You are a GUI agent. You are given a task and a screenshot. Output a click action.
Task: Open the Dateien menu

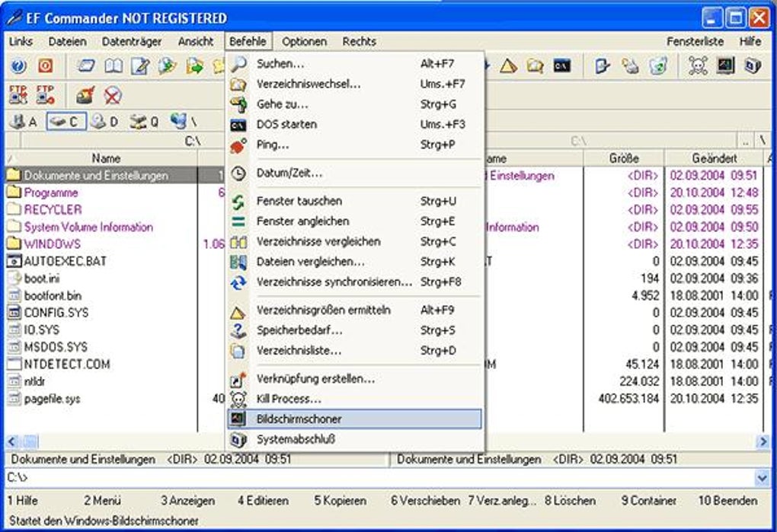[x=67, y=42]
